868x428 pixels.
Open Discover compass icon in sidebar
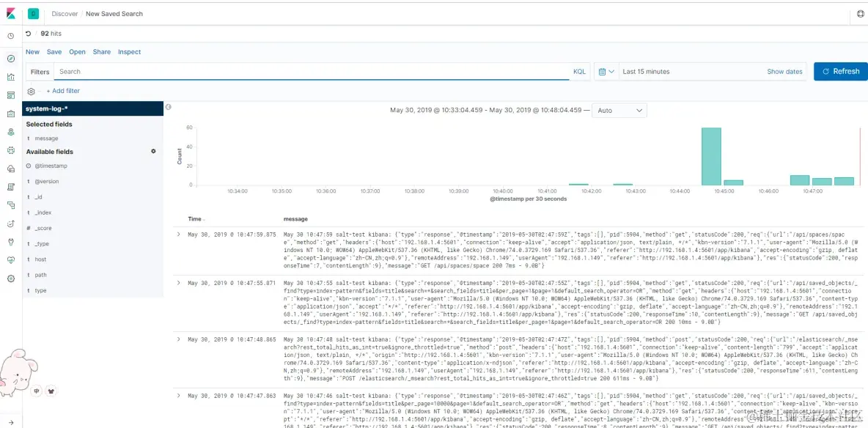coord(10,58)
